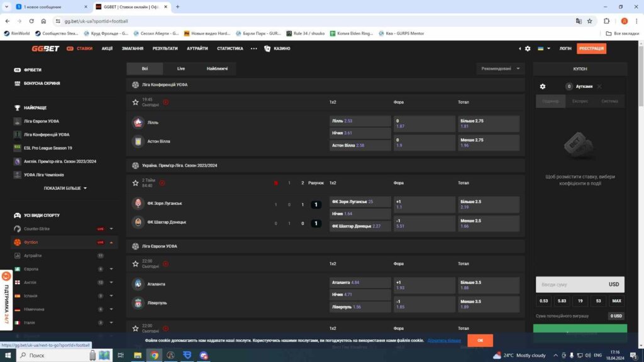This screenshot has width=644, height=362.
Task: Open settings gear in the top navigation bar
Action: tap(527, 48)
